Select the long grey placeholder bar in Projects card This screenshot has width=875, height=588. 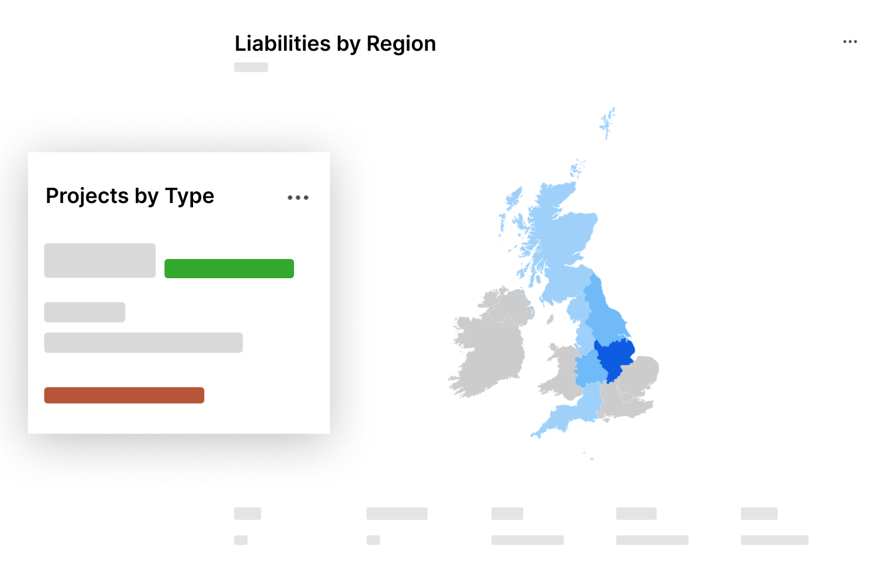point(143,342)
